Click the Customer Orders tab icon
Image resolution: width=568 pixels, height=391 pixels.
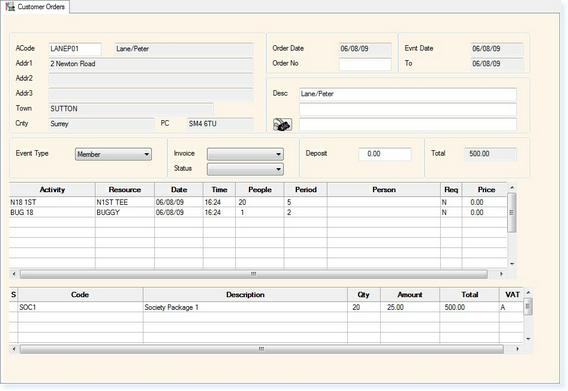pos(10,7)
